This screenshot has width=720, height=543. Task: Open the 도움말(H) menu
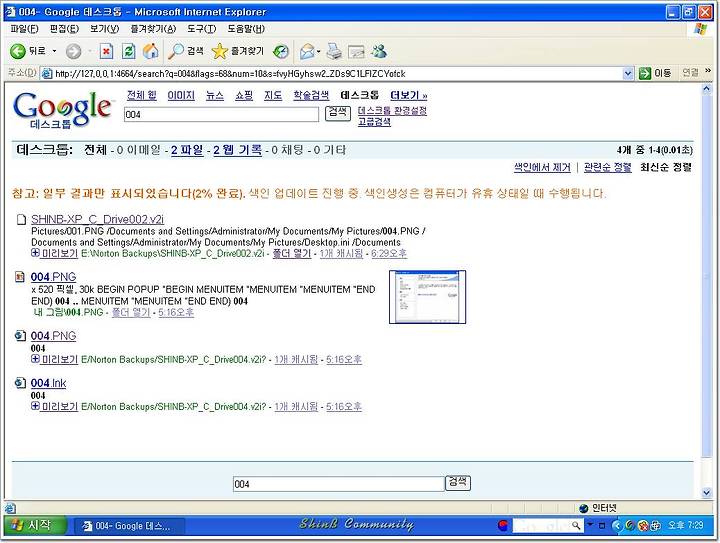[x=246, y=29]
